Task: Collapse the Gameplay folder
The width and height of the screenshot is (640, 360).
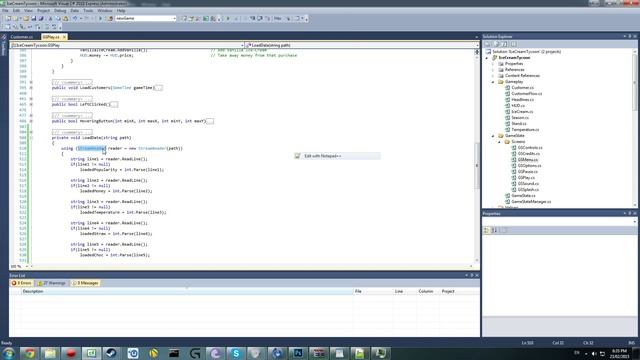Action: click(x=493, y=82)
